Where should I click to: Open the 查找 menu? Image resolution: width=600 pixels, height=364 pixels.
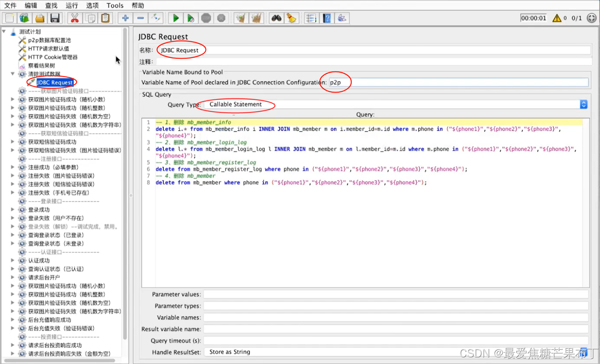[x=51, y=5]
